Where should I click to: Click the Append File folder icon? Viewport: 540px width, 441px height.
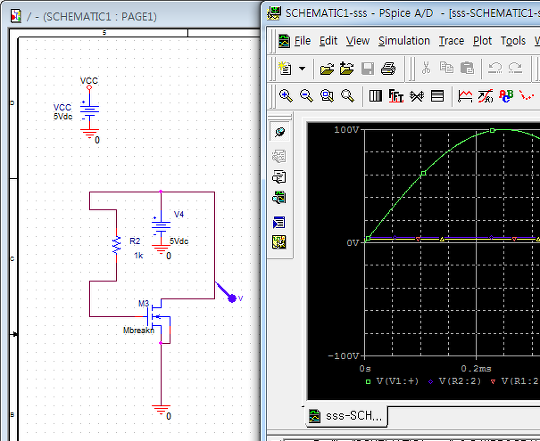point(346,68)
